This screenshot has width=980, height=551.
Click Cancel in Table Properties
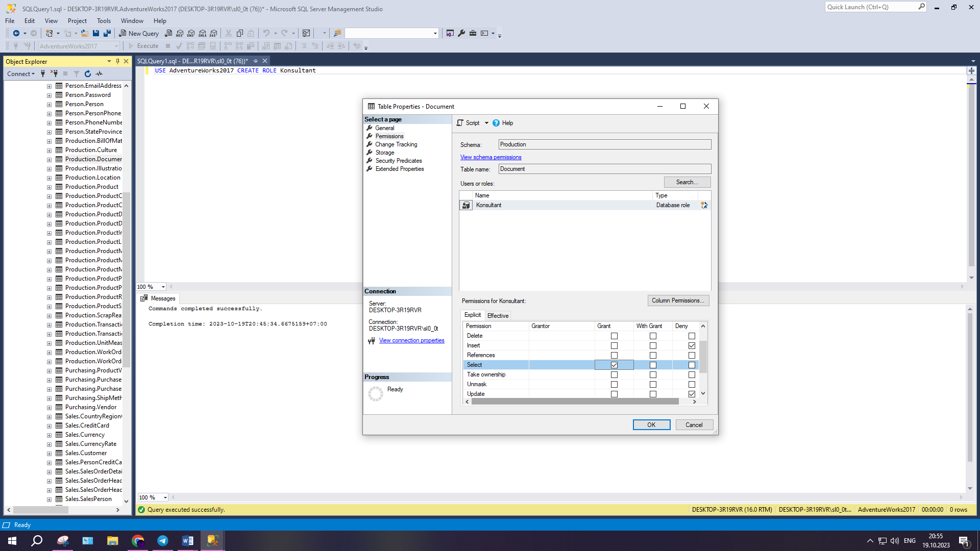coord(694,425)
